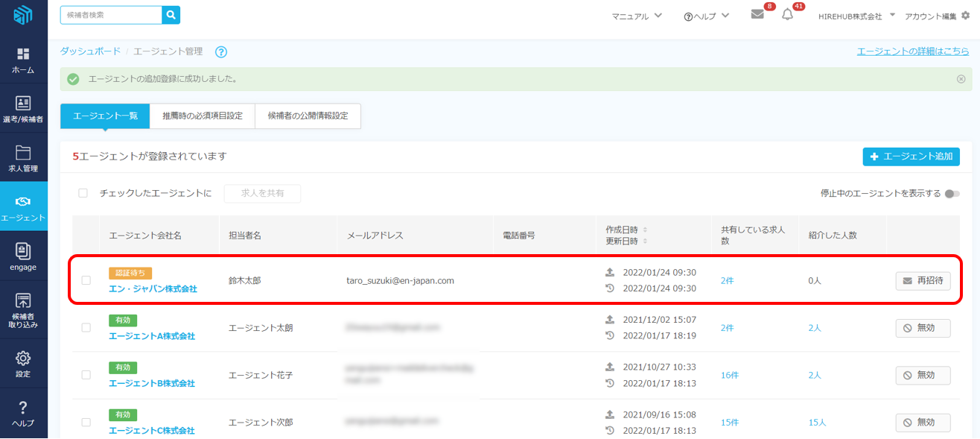The width and height of the screenshot is (980, 439).
Task: Open 候補者取り込み import icon
Action: [23, 301]
